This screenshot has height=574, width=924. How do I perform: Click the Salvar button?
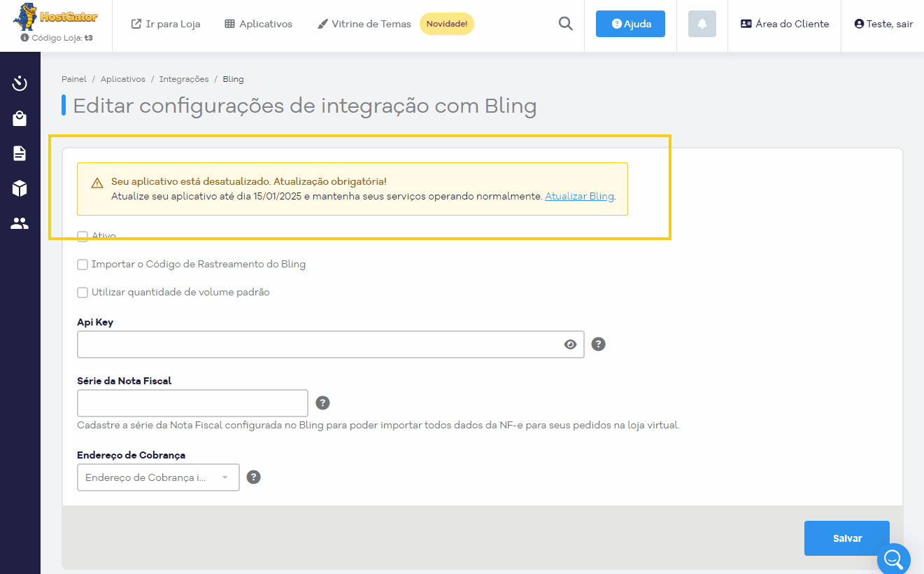[847, 538]
